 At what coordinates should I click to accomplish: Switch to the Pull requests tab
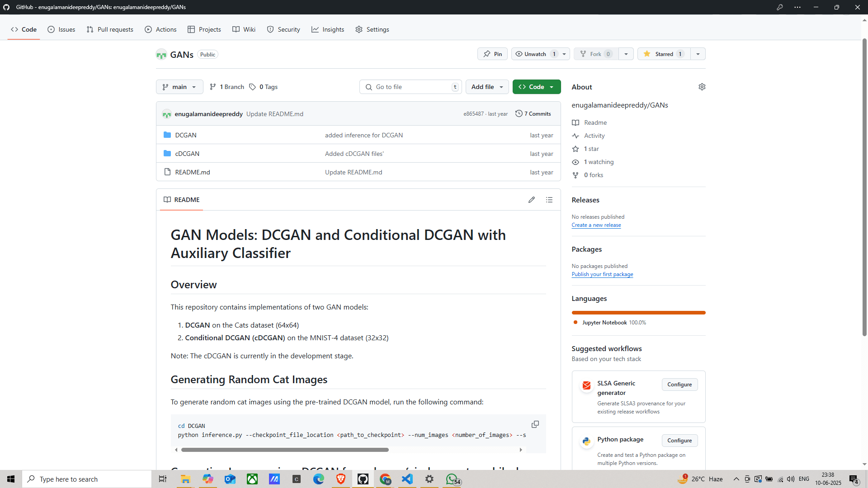110,29
